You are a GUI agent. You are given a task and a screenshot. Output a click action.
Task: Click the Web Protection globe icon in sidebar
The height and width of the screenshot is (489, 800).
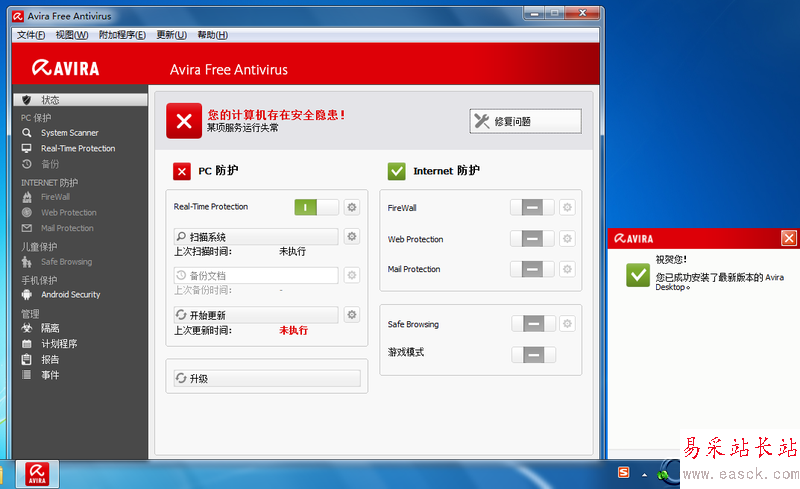tap(27, 212)
